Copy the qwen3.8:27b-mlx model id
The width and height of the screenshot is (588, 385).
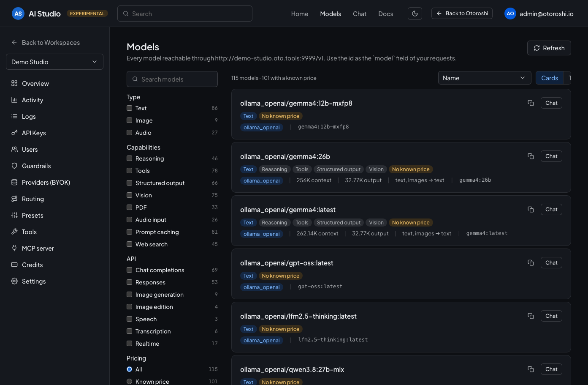[531, 369]
